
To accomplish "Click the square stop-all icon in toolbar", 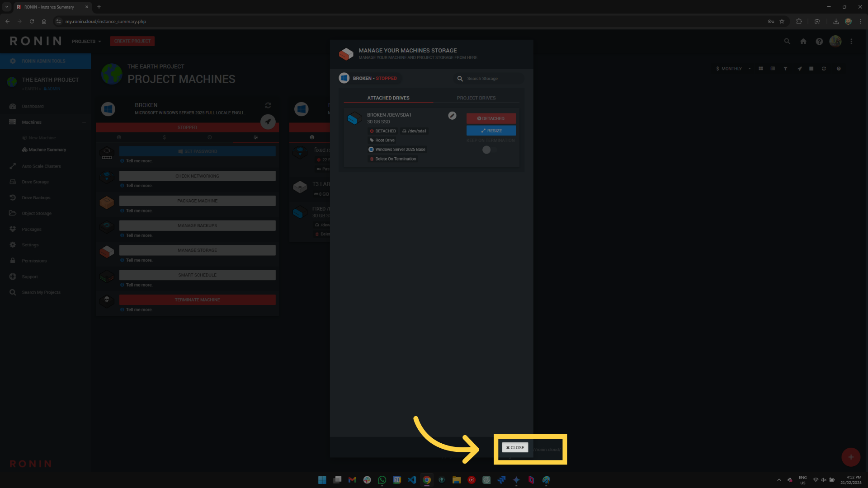I will [x=811, y=69].
